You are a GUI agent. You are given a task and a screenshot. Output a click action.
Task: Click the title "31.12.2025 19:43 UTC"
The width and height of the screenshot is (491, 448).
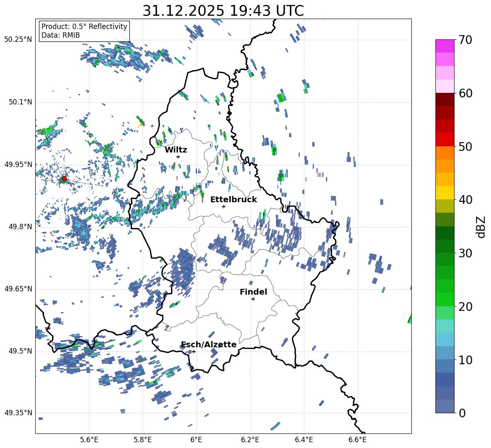coord(223,11)
